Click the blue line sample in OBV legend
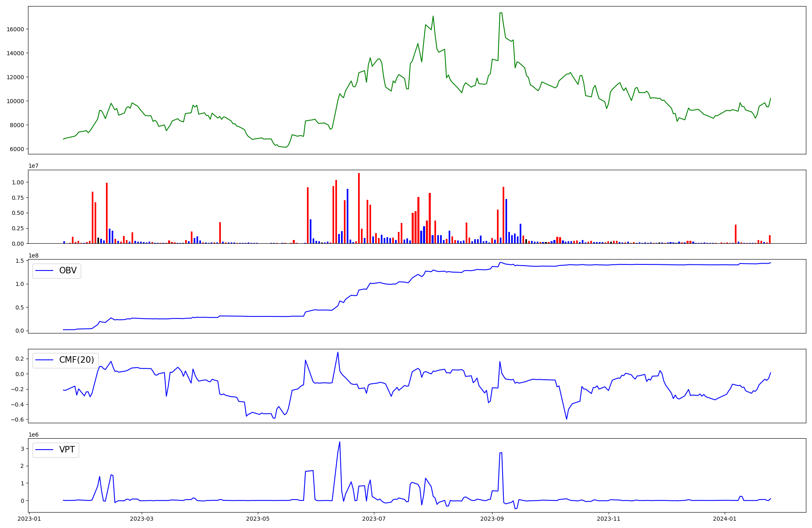 pos(45,270)
